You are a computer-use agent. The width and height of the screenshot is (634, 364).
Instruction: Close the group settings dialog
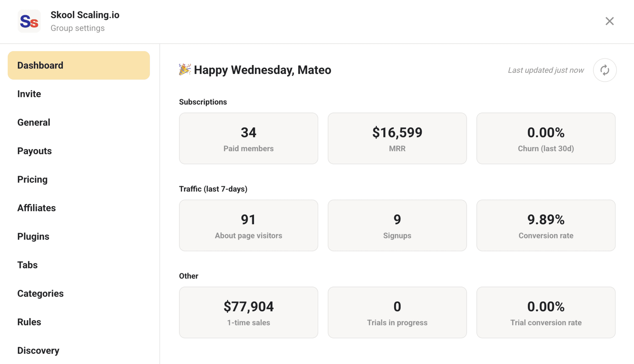(x=609, y=21)
